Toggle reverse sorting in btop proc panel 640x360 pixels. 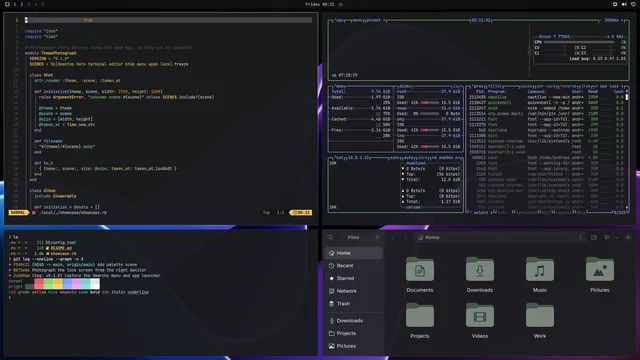coord(569,86)
